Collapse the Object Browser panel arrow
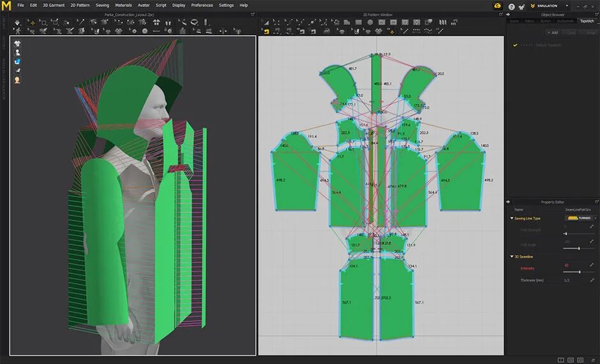The width and height of the screenshot is (600, 364). point(508,14)
